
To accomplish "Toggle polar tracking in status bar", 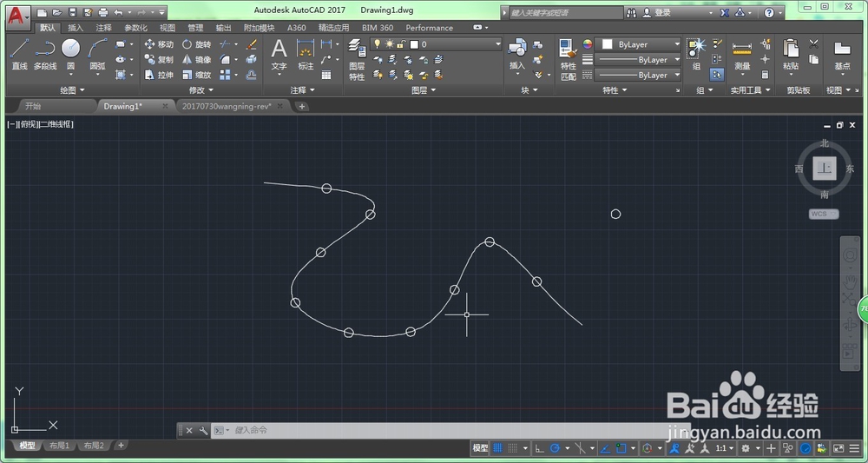I will point(554,448).
